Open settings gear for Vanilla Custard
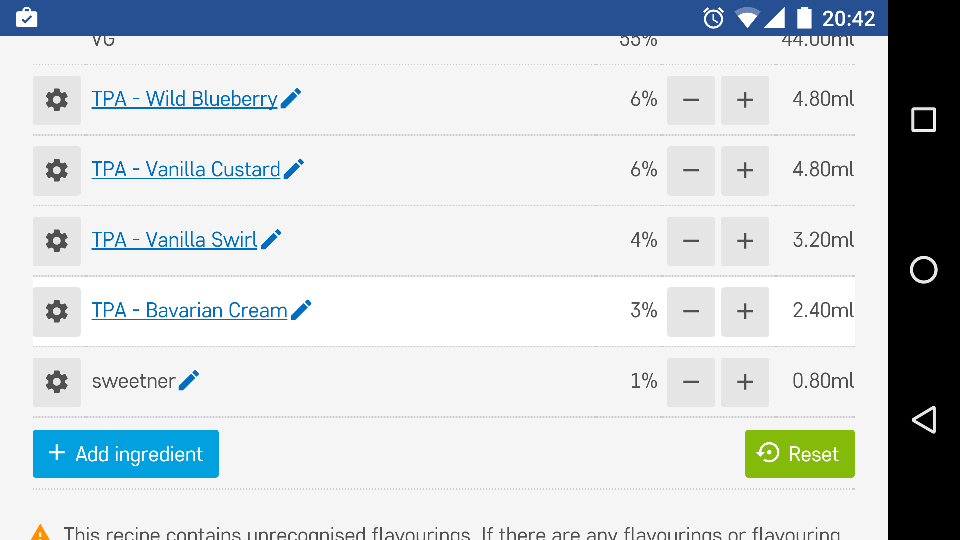This screenshot has width=960, height=540. tap(57, 170)
